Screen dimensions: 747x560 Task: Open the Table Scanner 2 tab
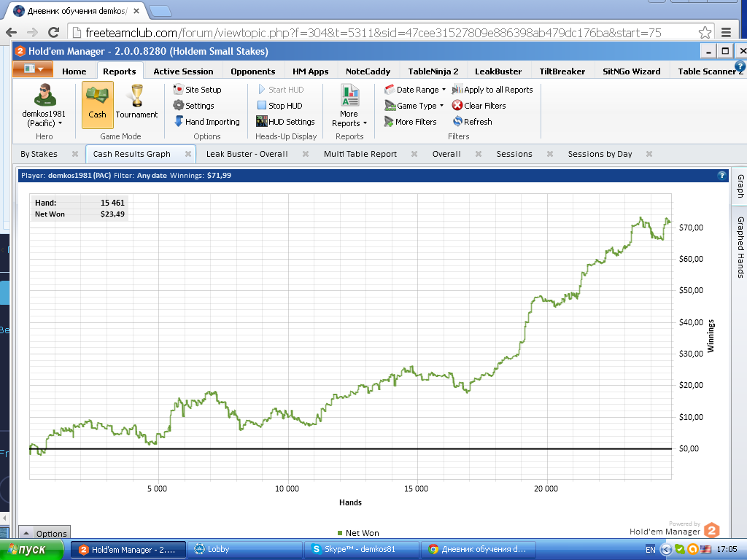coord(711,71)
